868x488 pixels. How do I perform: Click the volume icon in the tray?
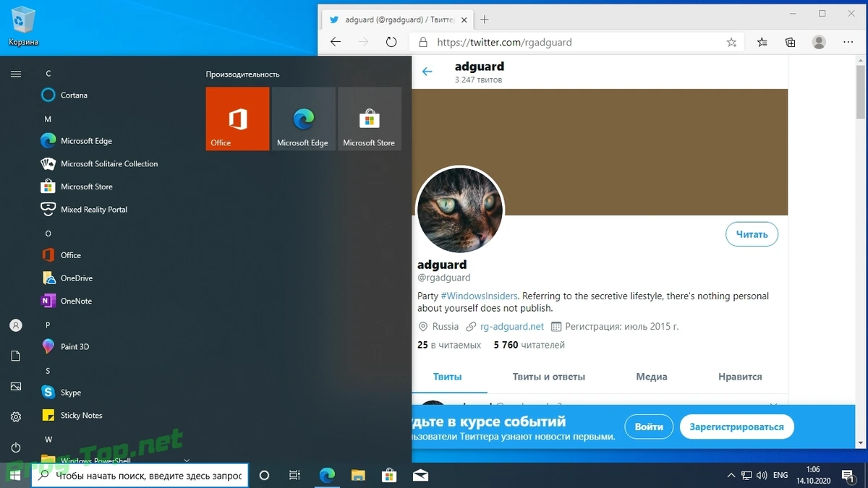coord(762,476)
